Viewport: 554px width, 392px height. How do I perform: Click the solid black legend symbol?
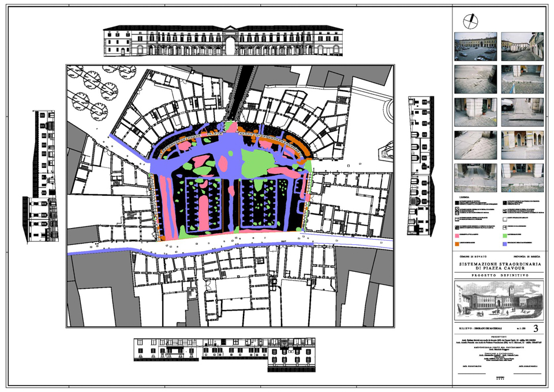[x=457, y=203]
